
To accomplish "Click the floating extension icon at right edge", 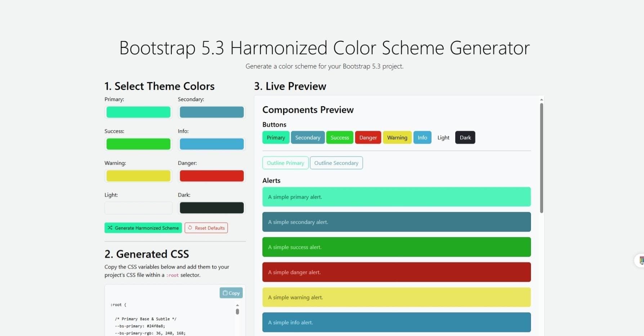I will pos(640,260).
